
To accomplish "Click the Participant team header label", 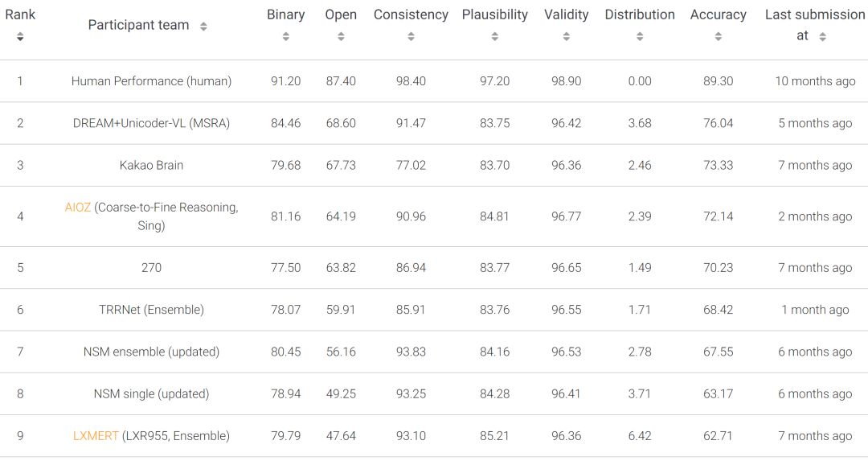I will [138, 25].
